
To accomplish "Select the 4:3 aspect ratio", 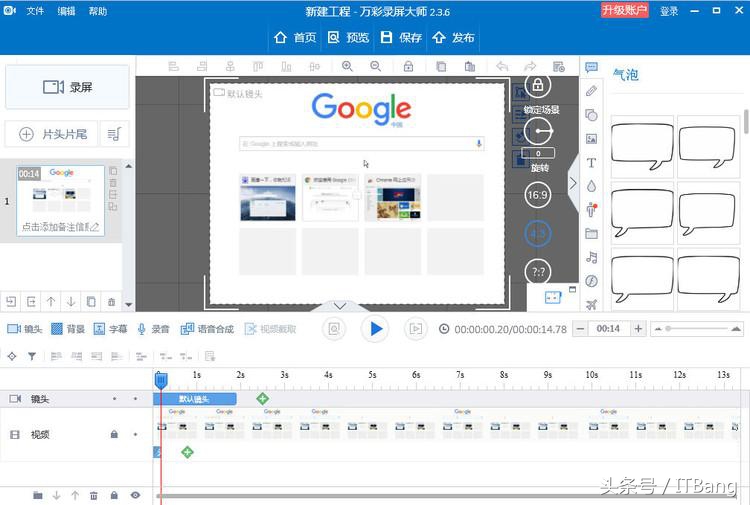I will click(538, 234).
